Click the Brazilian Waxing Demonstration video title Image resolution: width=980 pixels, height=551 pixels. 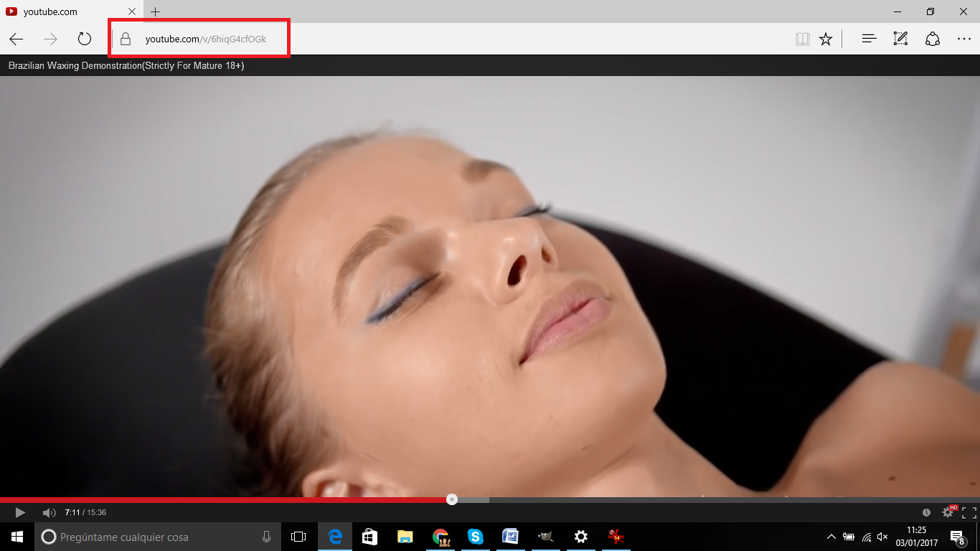point(126,66)
